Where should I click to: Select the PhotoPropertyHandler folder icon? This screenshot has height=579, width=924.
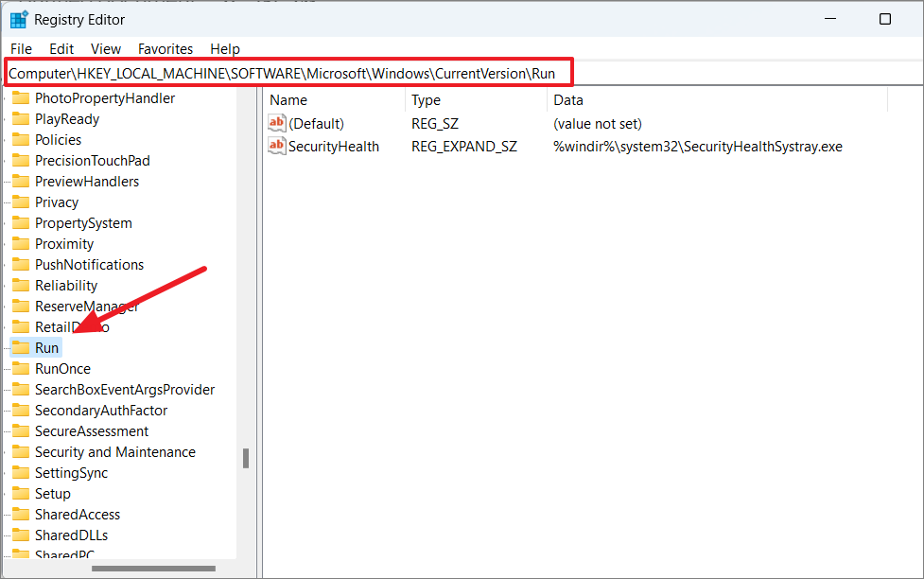pyautogui.click(x=21, y=97)
